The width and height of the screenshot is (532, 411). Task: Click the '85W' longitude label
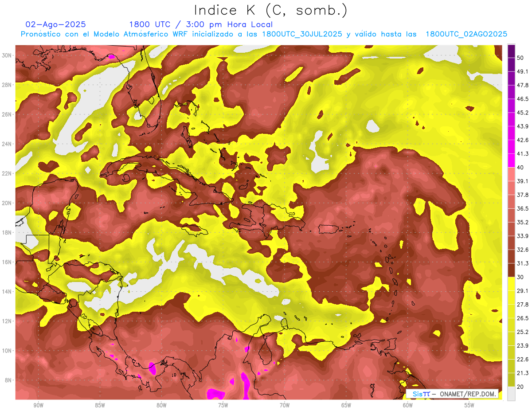click(x=100, y=405)
